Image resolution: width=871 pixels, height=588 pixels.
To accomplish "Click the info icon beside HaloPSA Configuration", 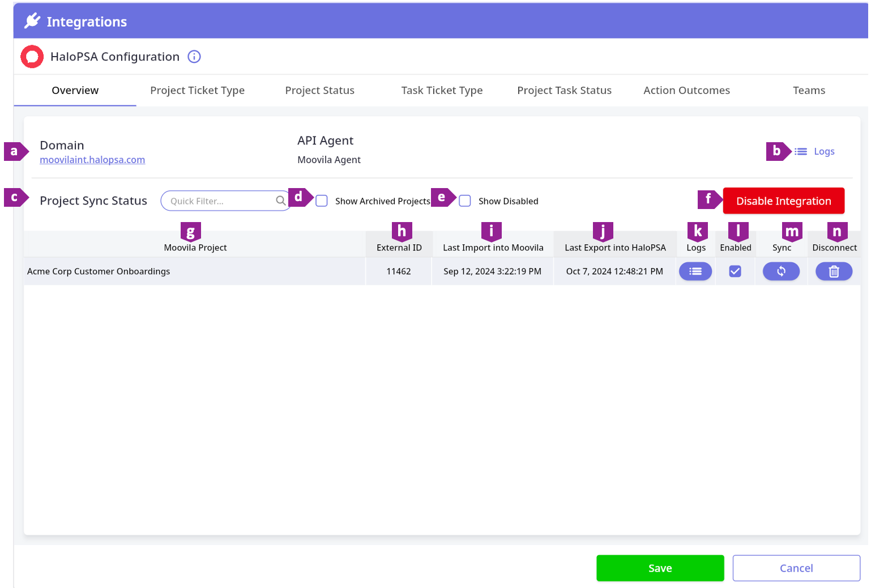I will pyautogui.click(x=194, y=57).
